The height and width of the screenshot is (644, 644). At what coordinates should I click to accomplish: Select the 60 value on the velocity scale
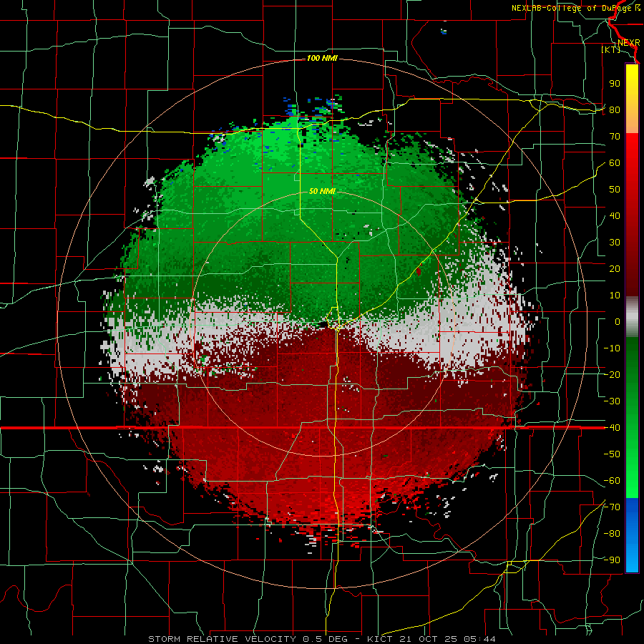point(615,163)
